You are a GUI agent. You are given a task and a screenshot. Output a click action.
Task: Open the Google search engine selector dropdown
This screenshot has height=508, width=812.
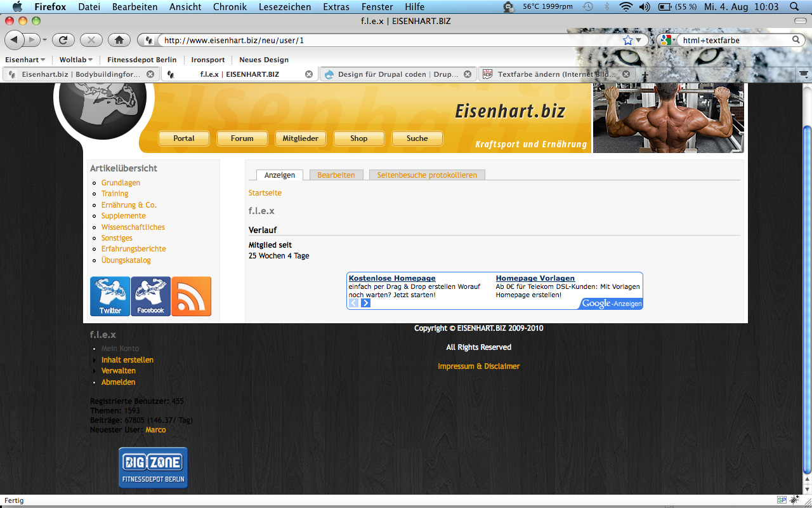pos(667,40)
